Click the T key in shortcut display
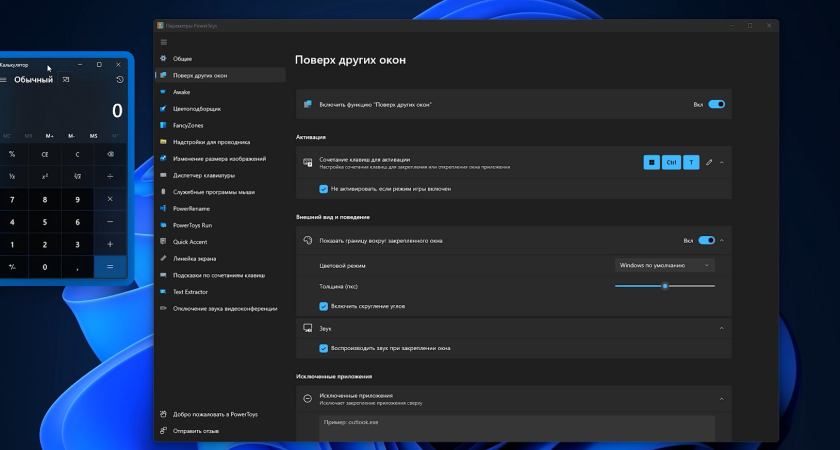The height and width of the screenshot is (450, 840). click(x=691, y=162)
